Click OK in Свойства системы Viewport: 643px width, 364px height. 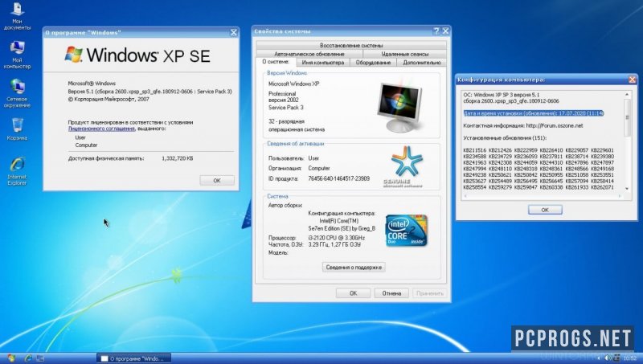click(x=353, y=293)
